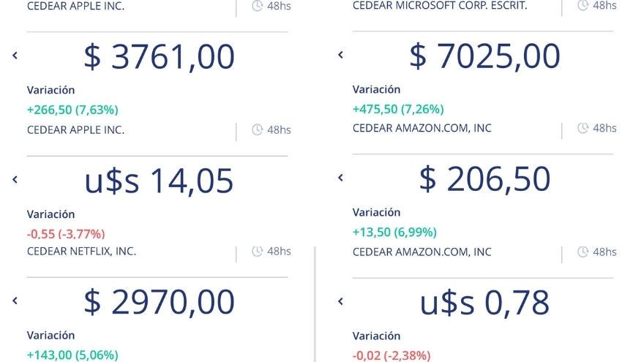This screenshot has width=644, height=362.
Task: Click clock icon beside CEDEAR NETFLIX, INC.
Action: click(258, 252)
